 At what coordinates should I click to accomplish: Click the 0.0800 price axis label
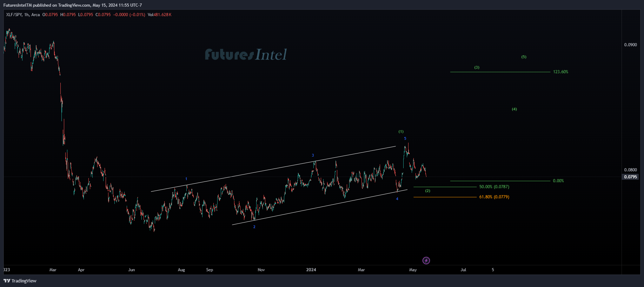(x=630, y=170)
